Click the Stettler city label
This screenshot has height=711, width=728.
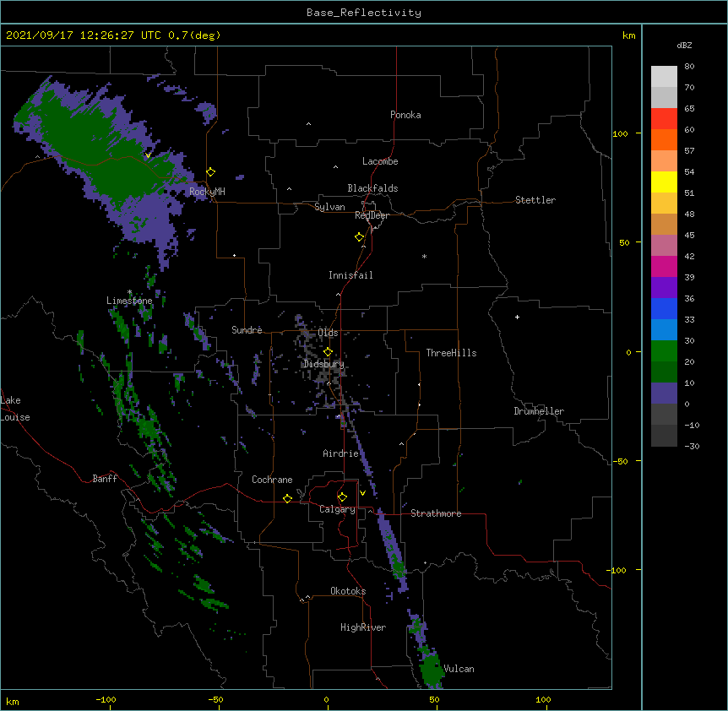[x=535, y=200]
